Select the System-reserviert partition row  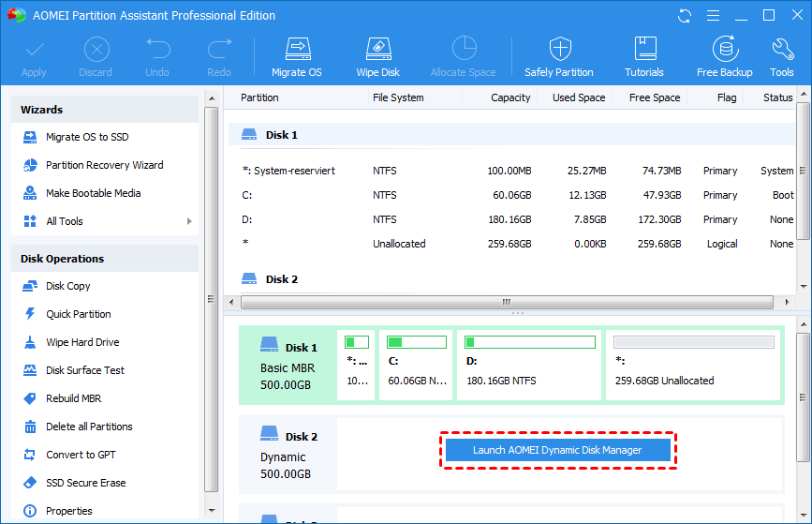pos(511,171)
